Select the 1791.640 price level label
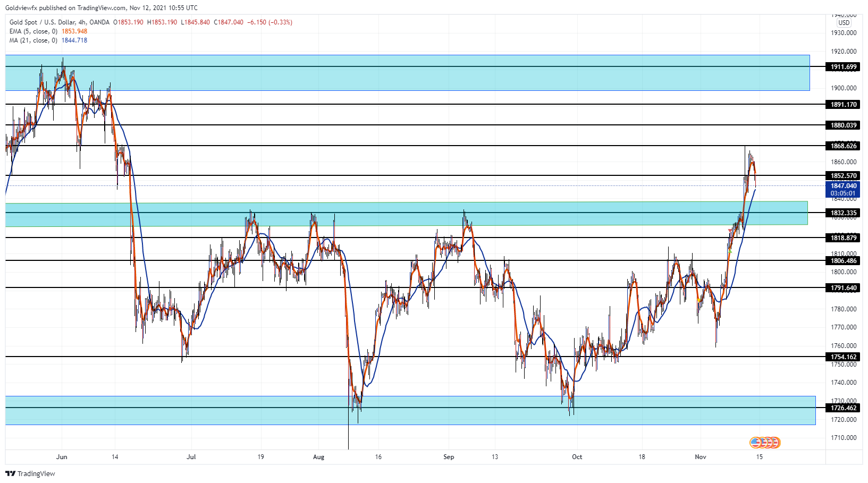The width and height of the screenshot is (868, 483). click(x=843, y=288)
